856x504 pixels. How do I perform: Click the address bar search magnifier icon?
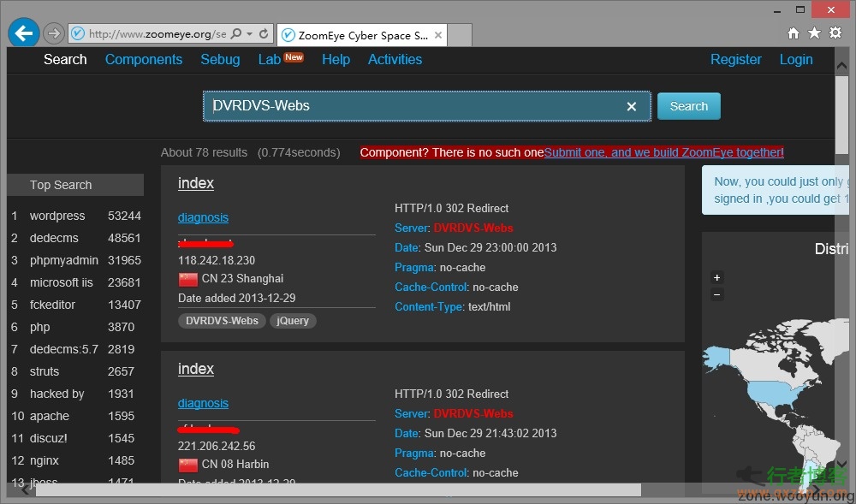coord(236,34)
